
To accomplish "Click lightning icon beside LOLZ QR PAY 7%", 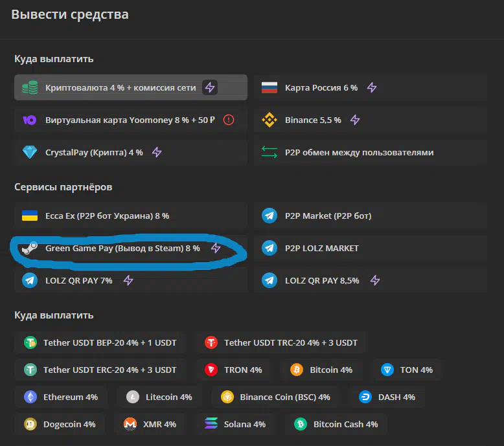I will (128, 280).
